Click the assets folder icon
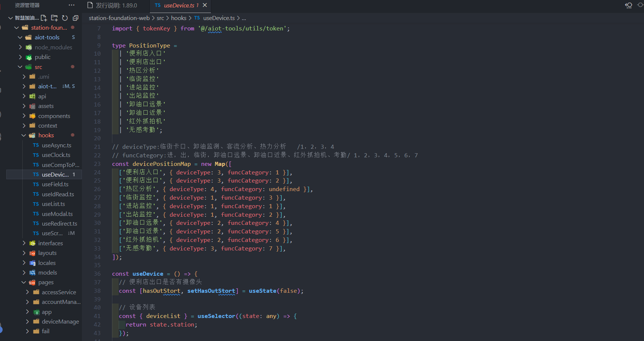 (x=32, y=106)
